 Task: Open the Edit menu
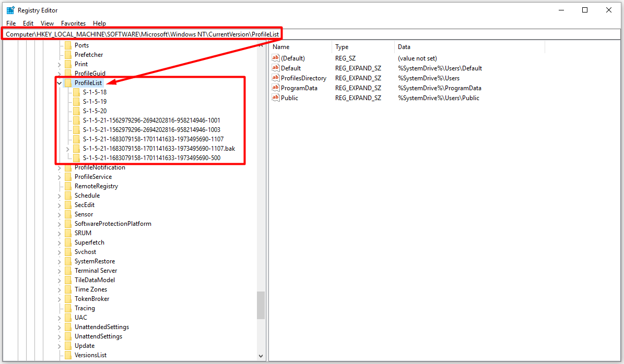[28, 23]
